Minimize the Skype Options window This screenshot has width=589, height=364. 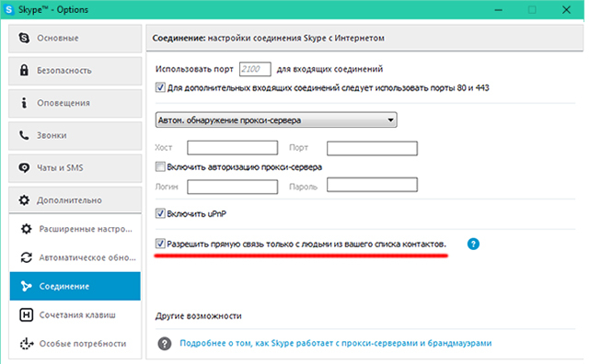(499, 10)
